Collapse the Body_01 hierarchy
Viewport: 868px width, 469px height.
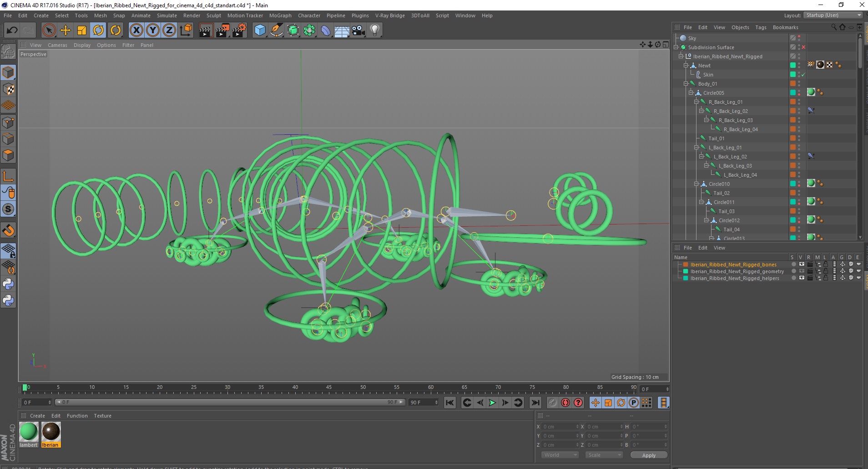click(x=686, y=84)
